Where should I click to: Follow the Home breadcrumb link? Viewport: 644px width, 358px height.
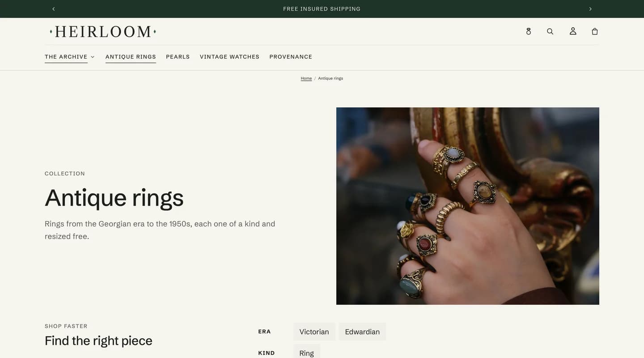(x=306, y=78)
